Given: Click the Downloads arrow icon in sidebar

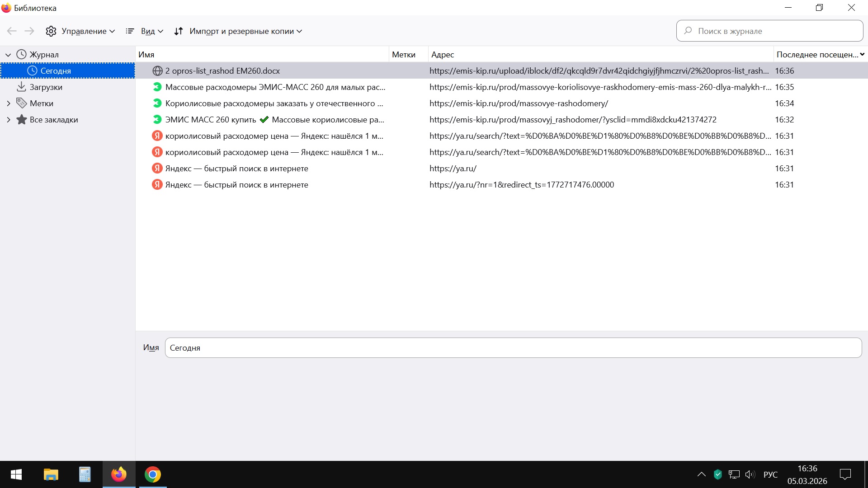Looking at the screenshot, I should pyautogui.click(x=21, y=87).
